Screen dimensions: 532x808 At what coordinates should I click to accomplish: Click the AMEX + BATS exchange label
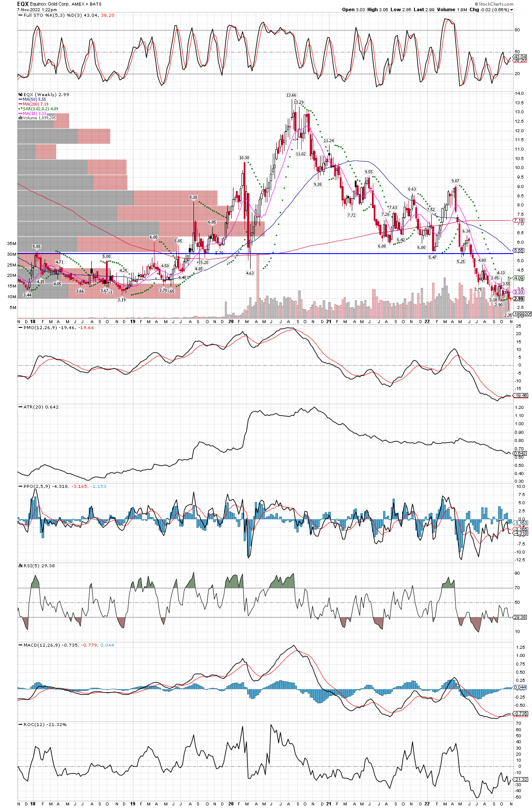(87, 4)
